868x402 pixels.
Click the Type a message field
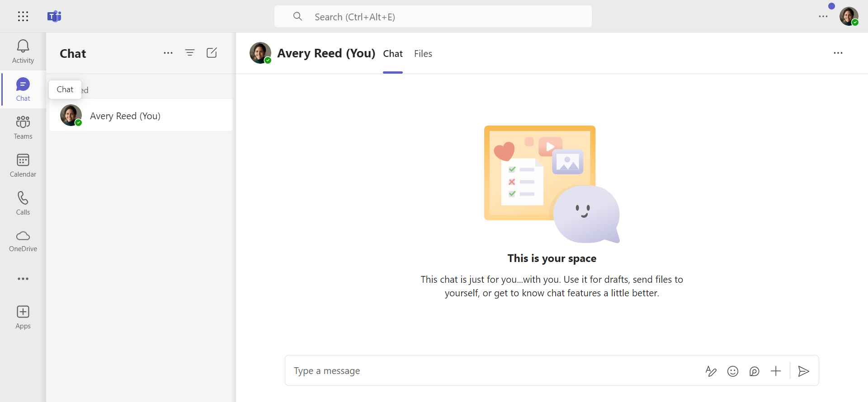(x=493, y=371)
